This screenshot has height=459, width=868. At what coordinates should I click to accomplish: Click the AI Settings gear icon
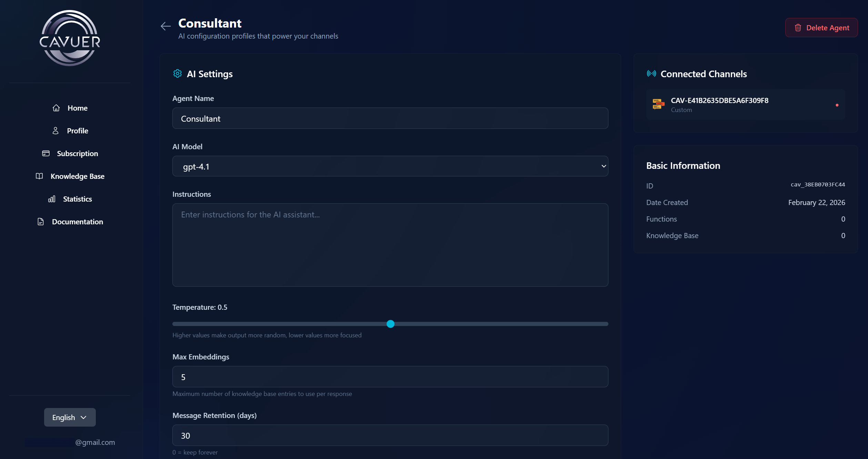pyautogui.click(x=178, y=74)
